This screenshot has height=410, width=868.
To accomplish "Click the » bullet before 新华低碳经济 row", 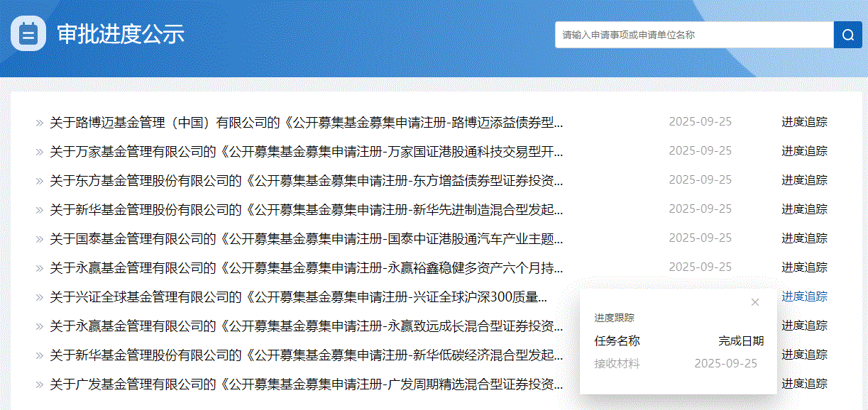I will click(39, 355).
